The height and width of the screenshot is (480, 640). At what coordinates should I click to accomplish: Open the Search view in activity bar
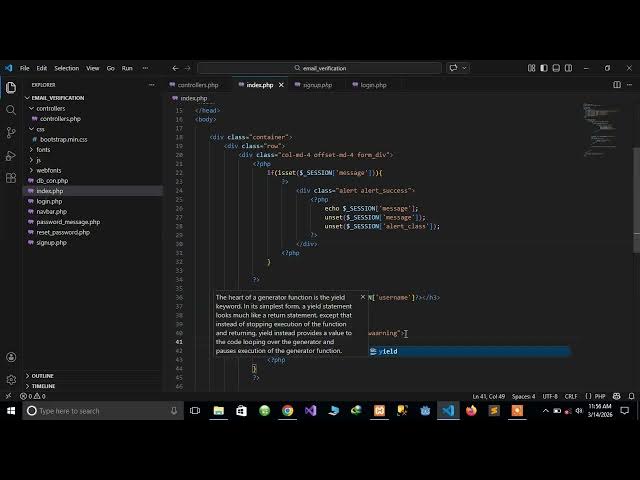11,110
